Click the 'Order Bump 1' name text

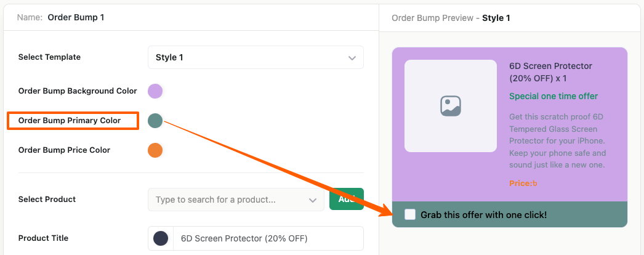pos(76,17)
